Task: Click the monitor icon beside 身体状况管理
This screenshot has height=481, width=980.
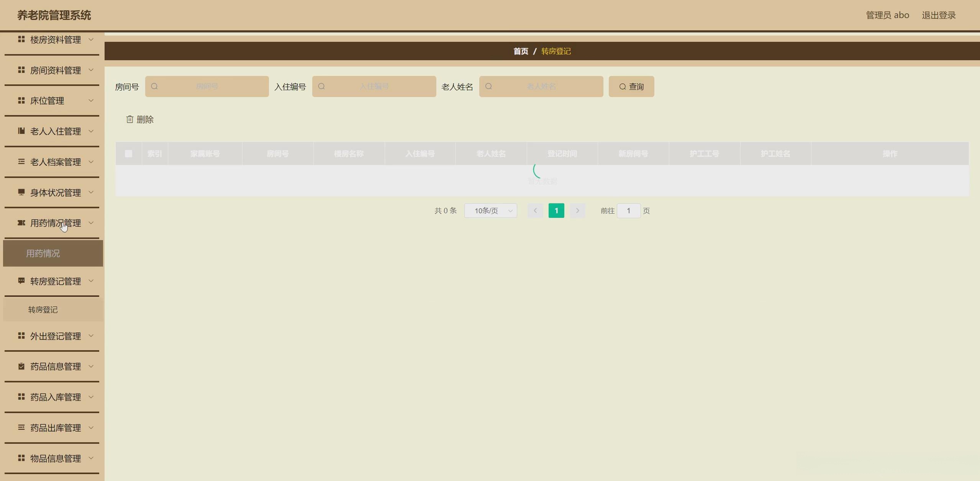Action: (x=21, y=192)
